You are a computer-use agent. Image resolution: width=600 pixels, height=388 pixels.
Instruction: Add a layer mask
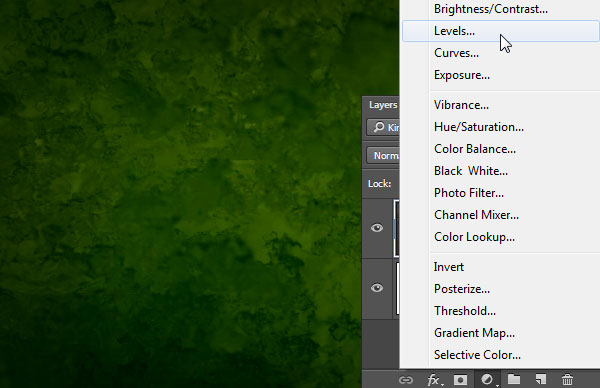[460, 380]
